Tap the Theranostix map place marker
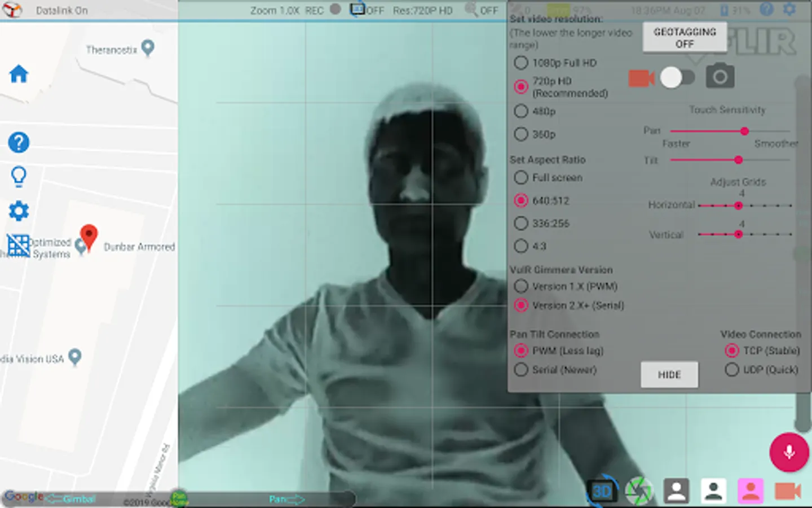Screen dimensions: 812x508 pos(148,49)
